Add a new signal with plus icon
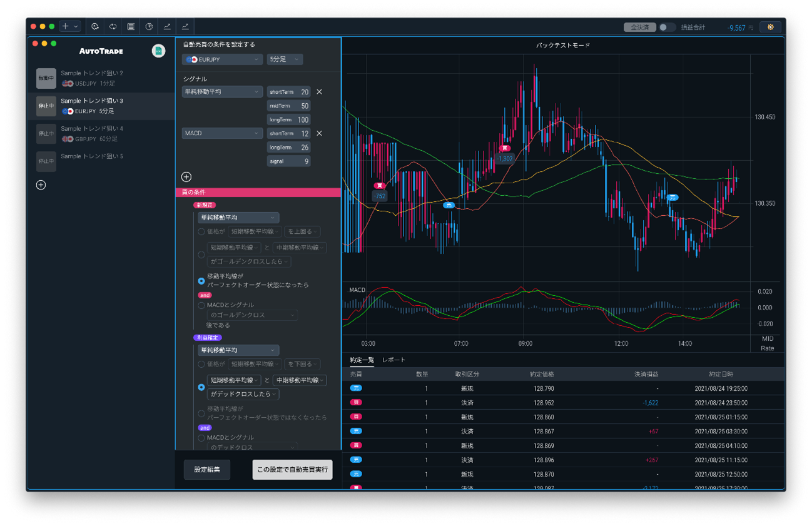The image size is (812, 526). 186,177
